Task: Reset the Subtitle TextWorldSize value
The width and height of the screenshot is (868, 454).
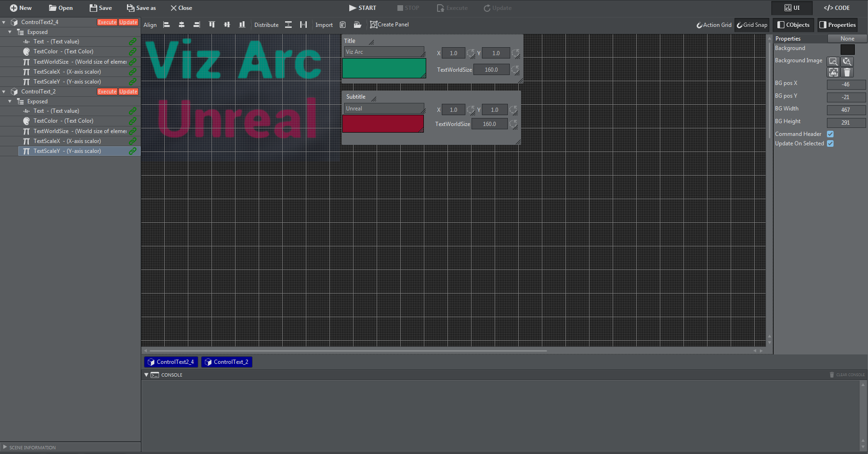Action: [x=514, y=124]
